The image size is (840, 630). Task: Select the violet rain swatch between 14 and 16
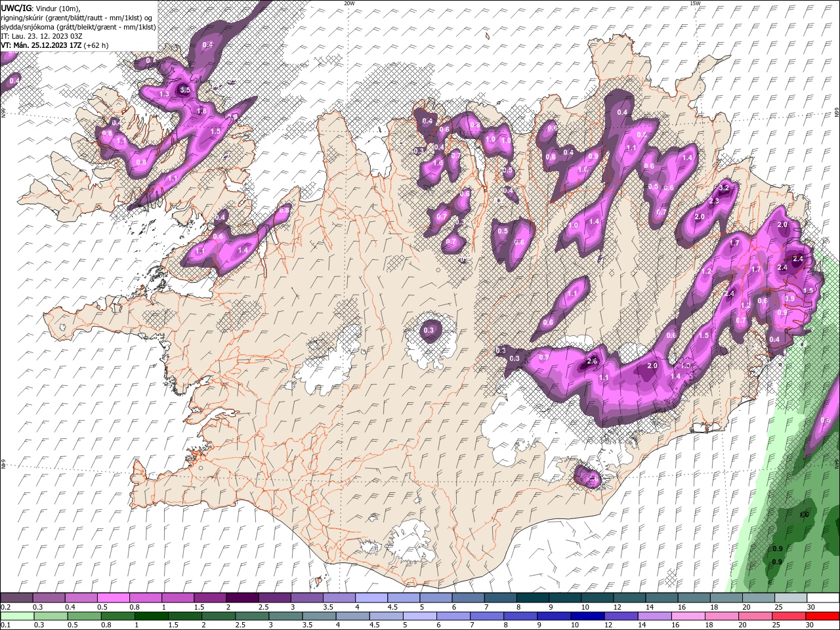654,616
